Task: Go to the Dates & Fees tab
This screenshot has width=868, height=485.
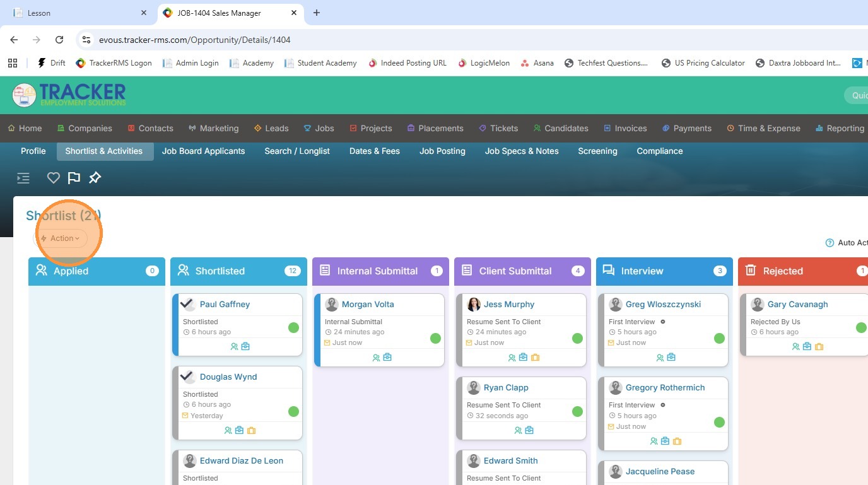Action: [375, 151]
